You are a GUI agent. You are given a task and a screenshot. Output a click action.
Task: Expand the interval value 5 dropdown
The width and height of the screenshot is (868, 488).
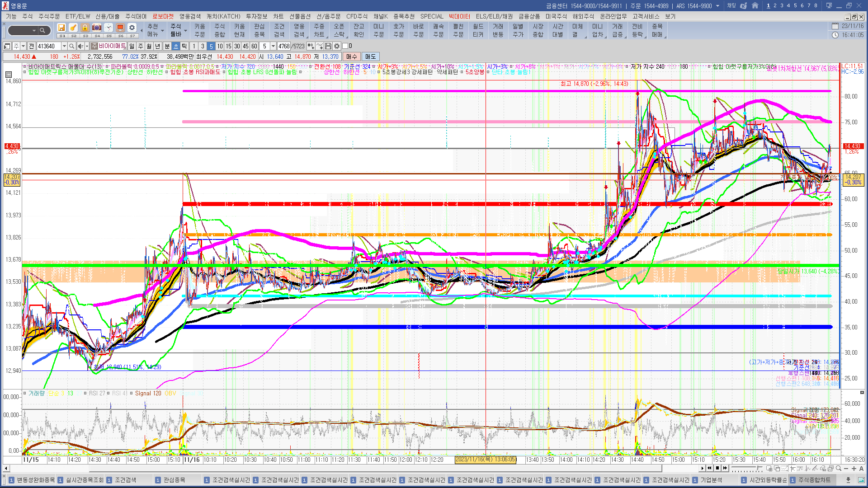click(273, 46)
